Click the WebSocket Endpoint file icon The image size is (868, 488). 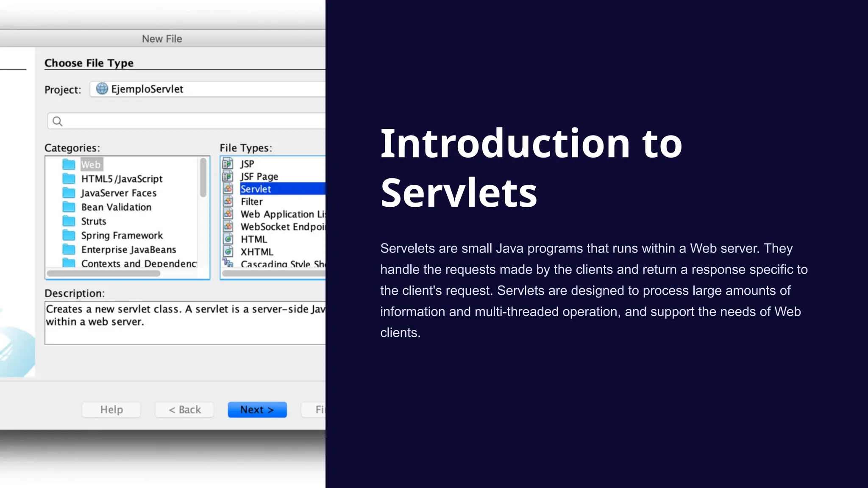pos(228,227)
